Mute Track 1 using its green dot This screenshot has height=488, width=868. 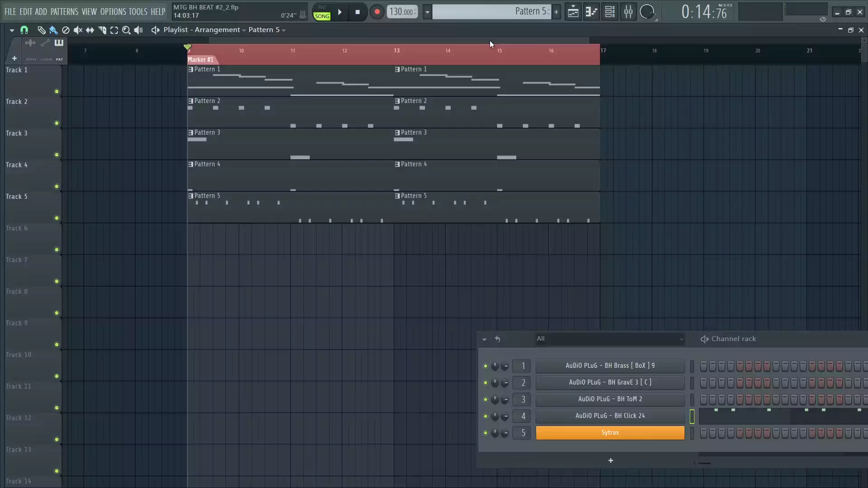coord(57,92)
